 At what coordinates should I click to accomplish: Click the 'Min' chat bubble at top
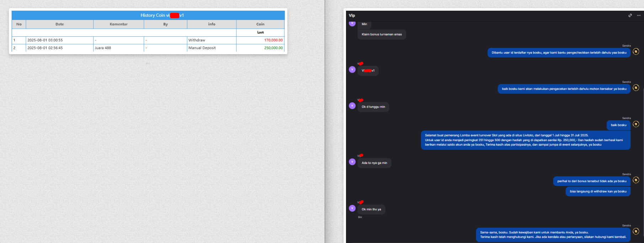click(364, 24)
